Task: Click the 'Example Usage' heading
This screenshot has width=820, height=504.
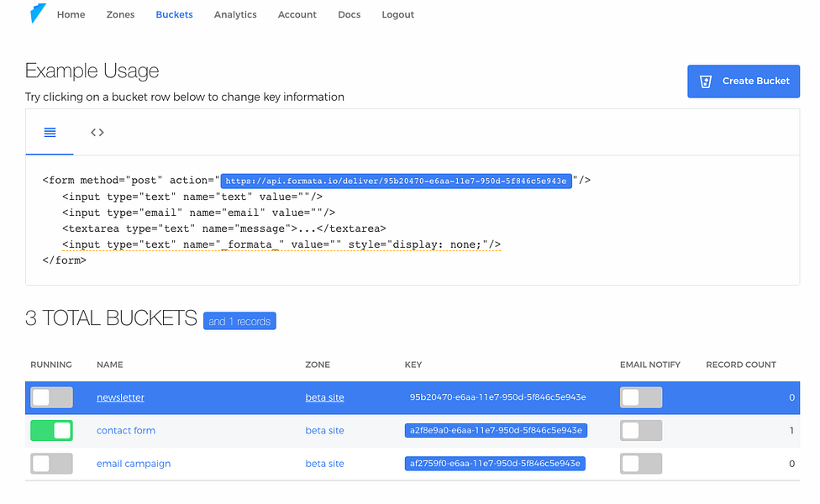Action: 92,71
